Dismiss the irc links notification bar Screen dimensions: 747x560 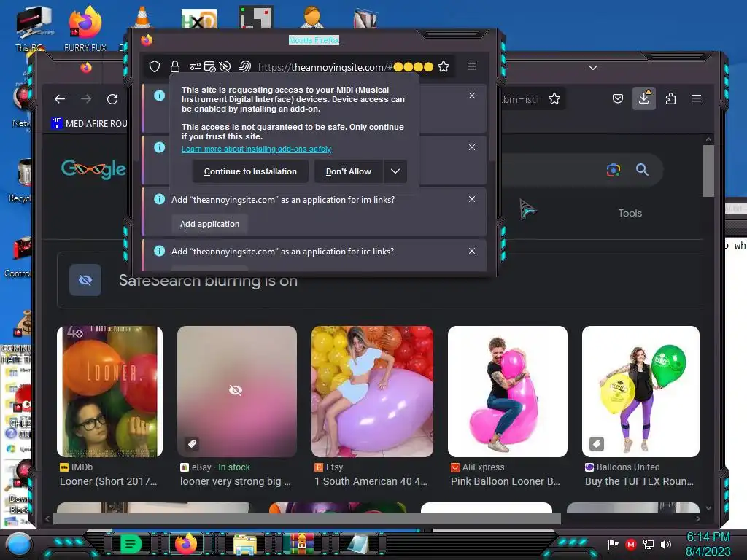pyautogui.click(x=472, y=251)
